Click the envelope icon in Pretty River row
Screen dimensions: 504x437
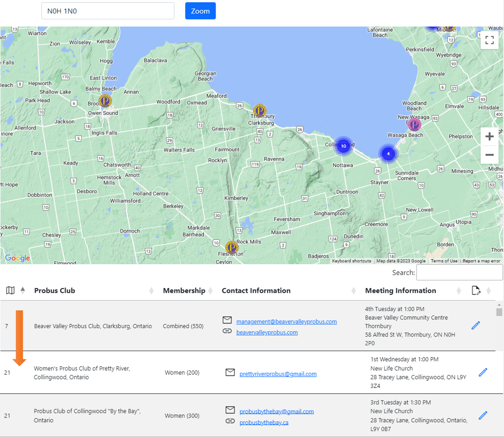(x=230, y=372)
